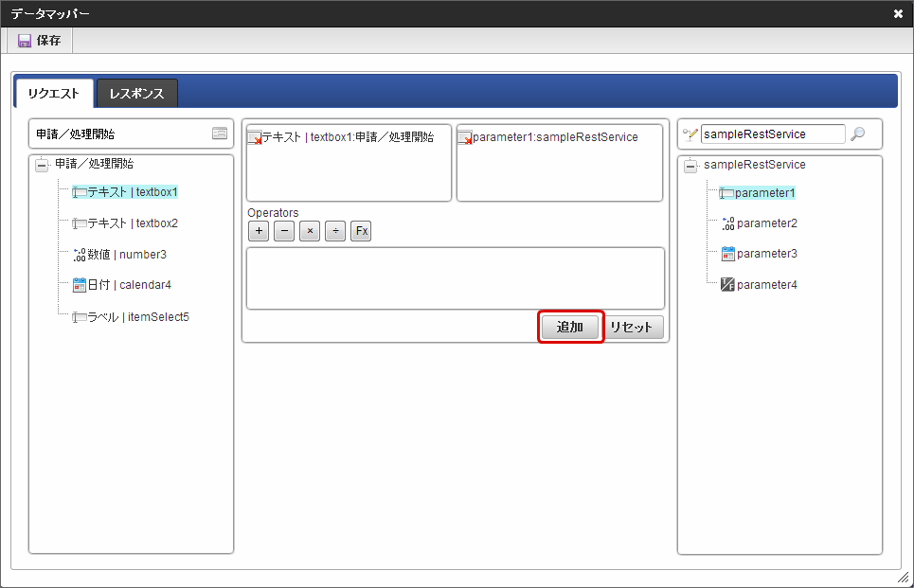Click the text field icon of textbox2
The image size is (914, 588).
[x=80, y=223]
